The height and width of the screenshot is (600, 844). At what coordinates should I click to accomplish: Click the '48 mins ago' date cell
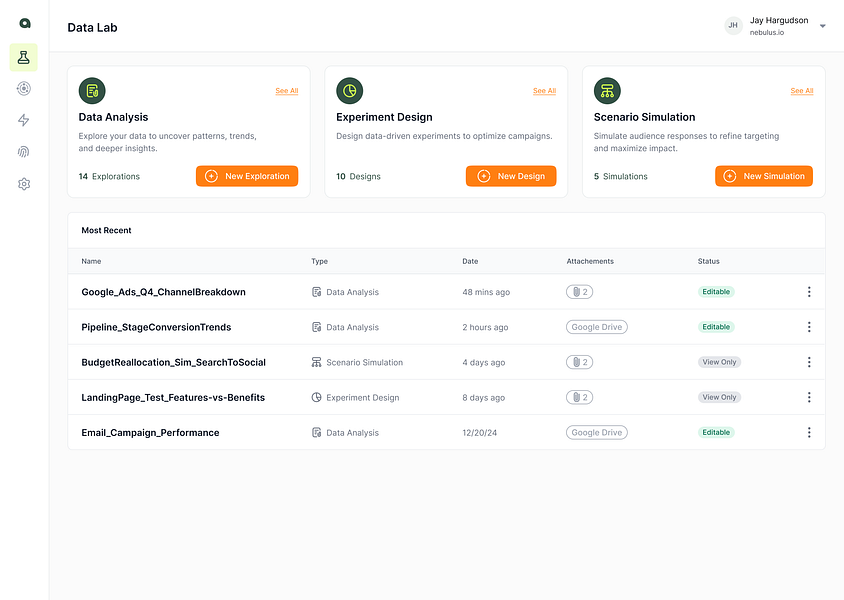pyautogui.click(x=486, y=292)
